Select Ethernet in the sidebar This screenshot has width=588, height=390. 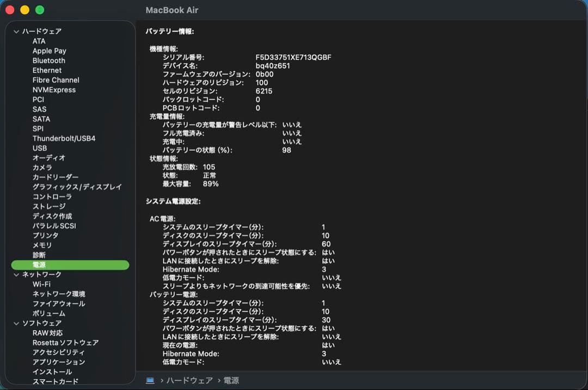click(47, 70)
